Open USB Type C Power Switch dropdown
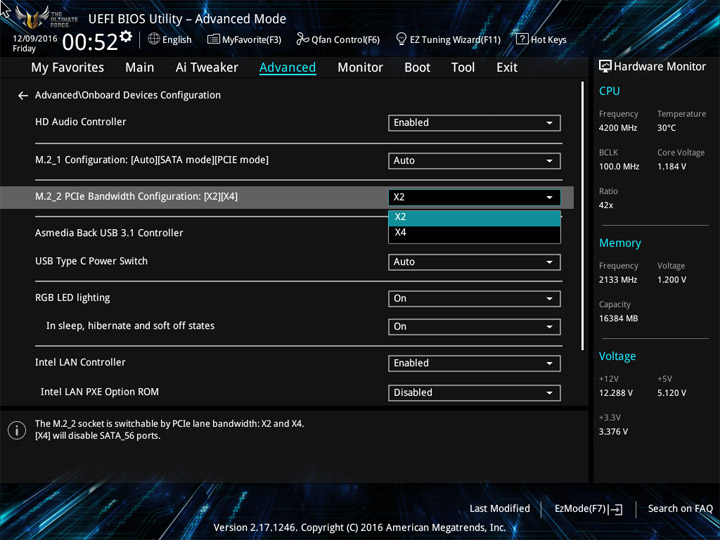The image size is (720, 540). pyautogui.click(x=474, y=262)
